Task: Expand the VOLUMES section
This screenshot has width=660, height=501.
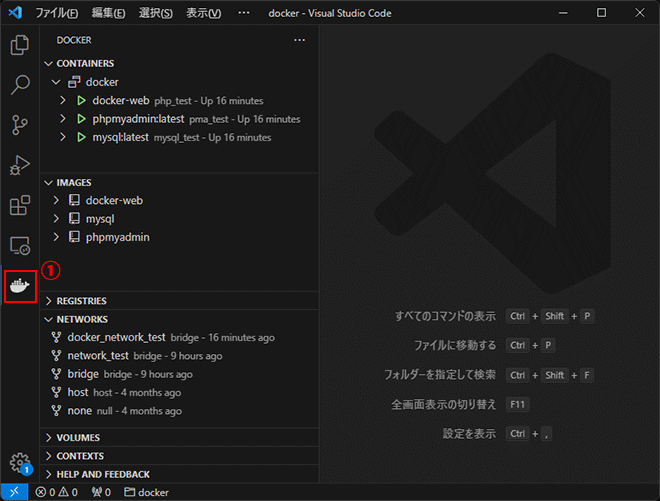Action: (48, 437)
